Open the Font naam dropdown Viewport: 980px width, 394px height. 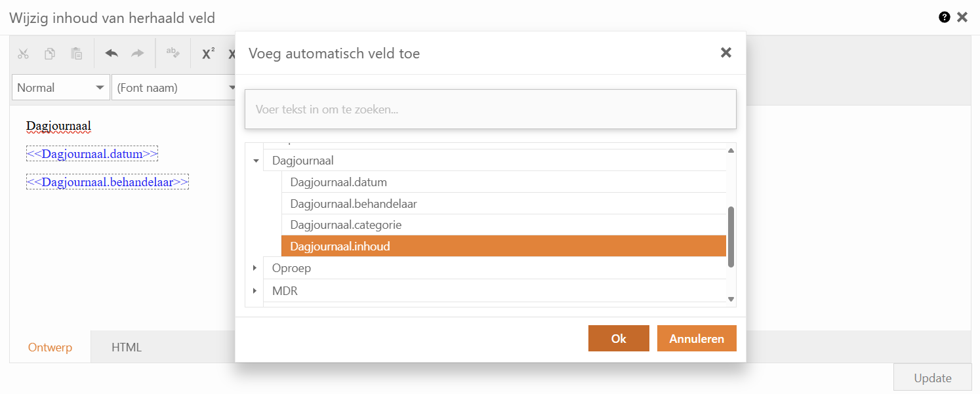[x=174, y=88]
